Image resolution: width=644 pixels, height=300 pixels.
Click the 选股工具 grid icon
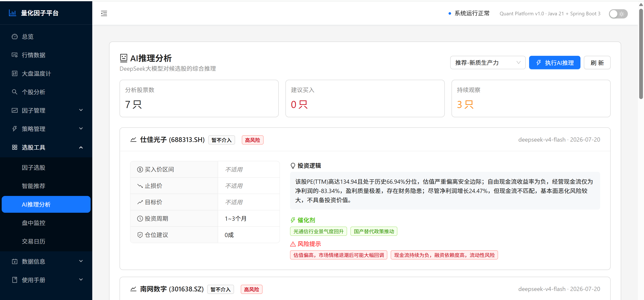(15, 147)
